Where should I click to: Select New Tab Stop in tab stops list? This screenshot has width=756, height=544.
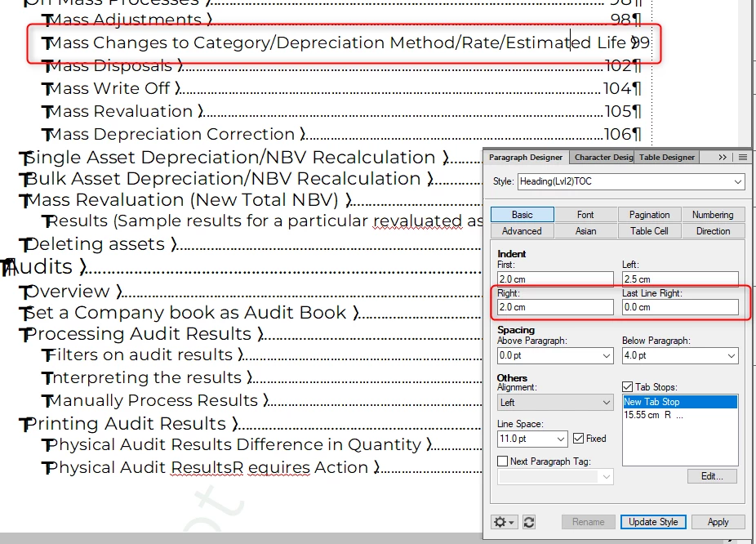(x=680, y=402)
